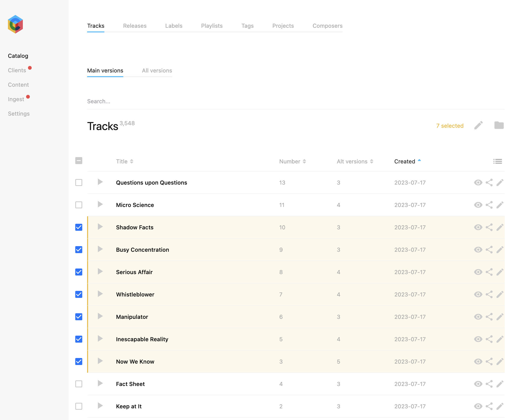The width and height of the screenshot is (521, 420).
Task: Toggle visibility of Questions upon Questions
Action: [478, 182]
